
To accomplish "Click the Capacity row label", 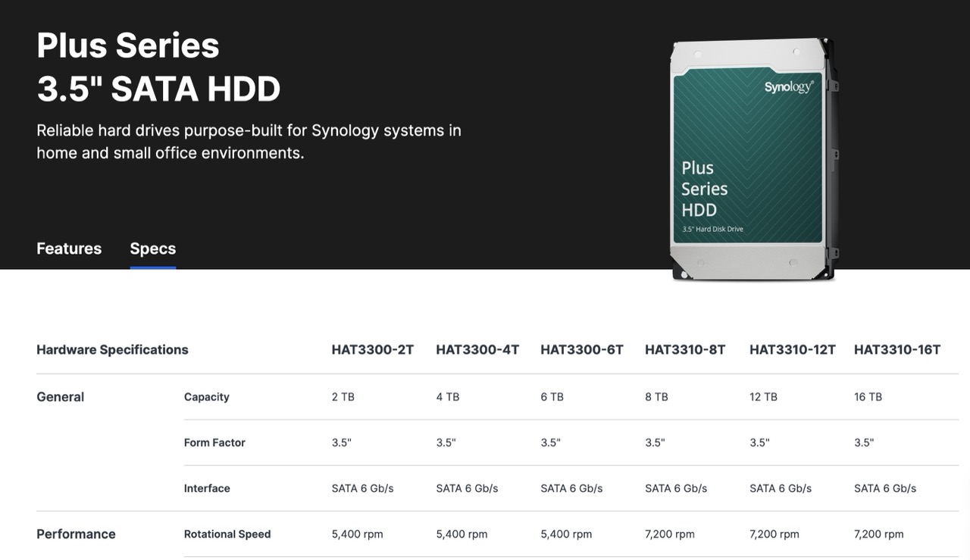I will pos(206,397).
